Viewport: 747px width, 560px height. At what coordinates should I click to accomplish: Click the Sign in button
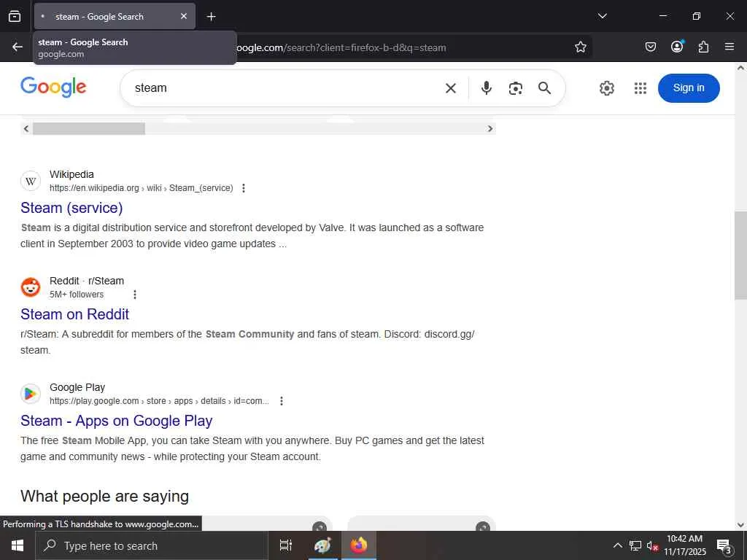689,88
